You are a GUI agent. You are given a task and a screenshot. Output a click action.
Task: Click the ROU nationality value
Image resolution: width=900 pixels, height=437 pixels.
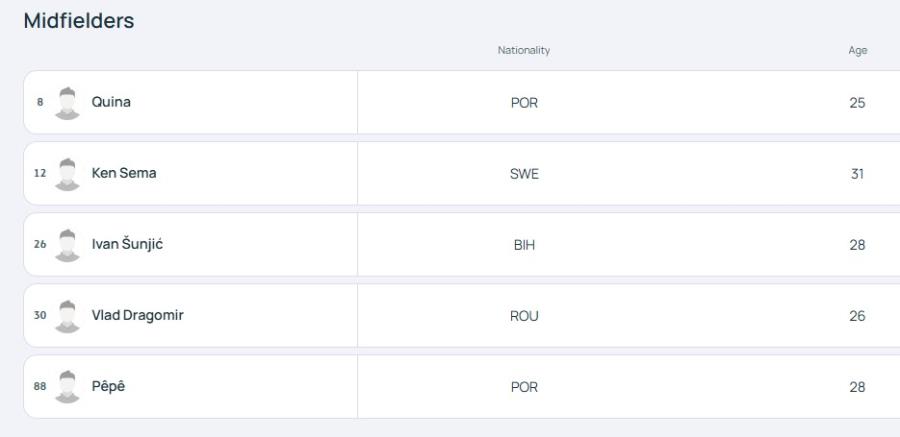(x=524, y=316)
